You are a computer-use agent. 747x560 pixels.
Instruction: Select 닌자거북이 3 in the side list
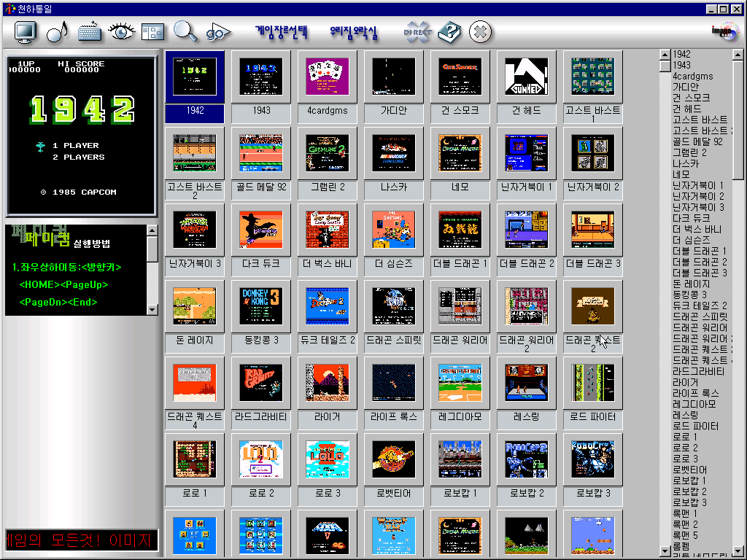[x=698, y=207]
